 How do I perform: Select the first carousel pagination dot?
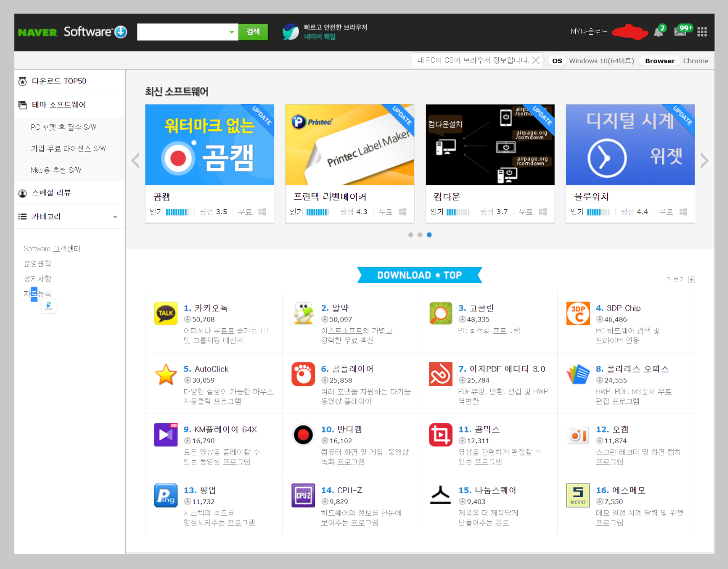click(x=410, y=235)
